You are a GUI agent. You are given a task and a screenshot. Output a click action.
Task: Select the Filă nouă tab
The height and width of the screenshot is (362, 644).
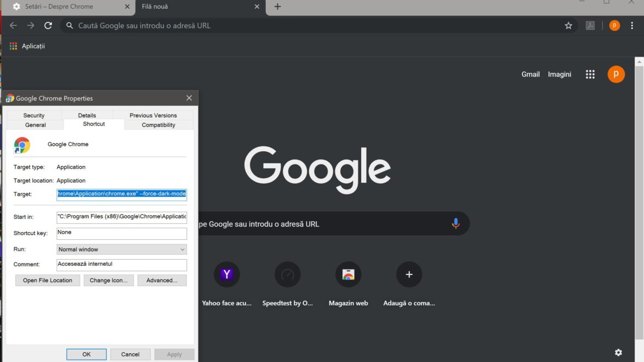coord(200,7)
